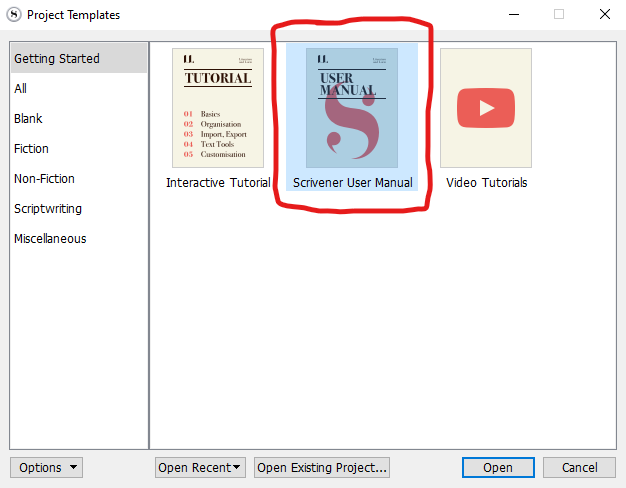
Task: Click the Interactive Tutorial label text
Action: 218,183
